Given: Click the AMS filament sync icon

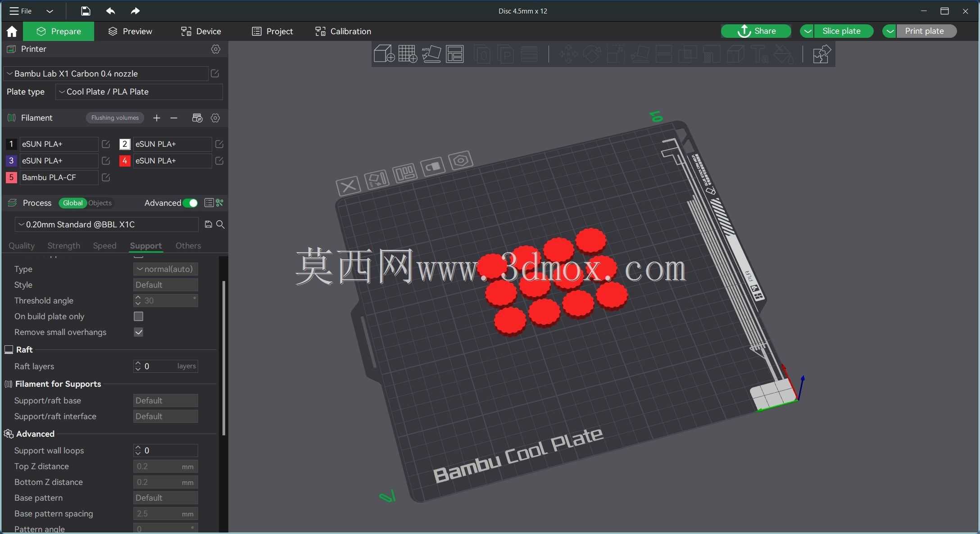Looking at the screenshot, I should [x=197, y=118].
